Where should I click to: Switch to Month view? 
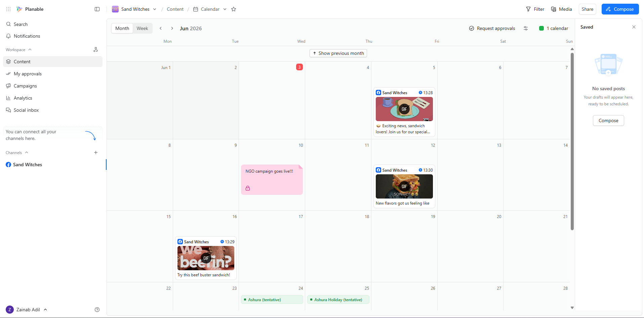point(122,28)
